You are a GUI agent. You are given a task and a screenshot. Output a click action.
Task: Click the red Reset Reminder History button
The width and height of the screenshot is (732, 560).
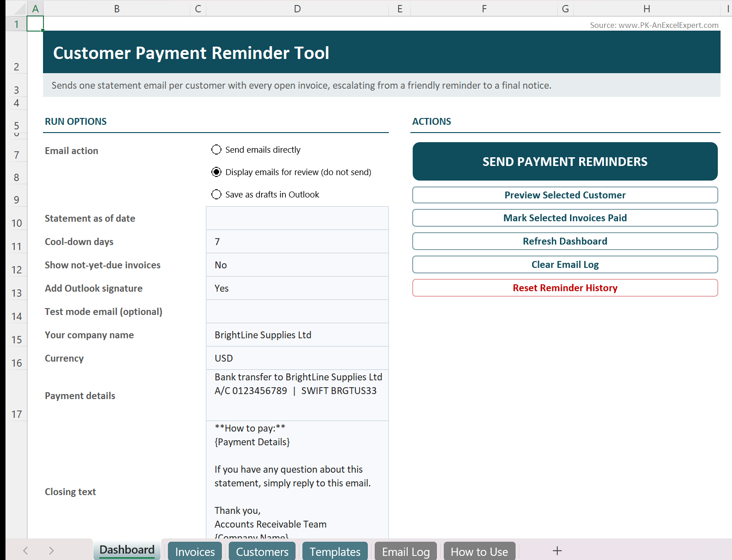565,288
